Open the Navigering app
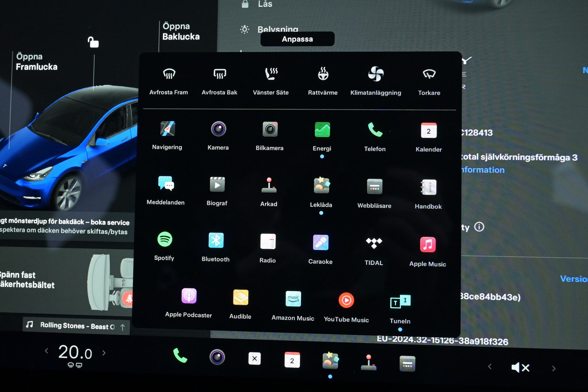The image size is (588, 392). point(167,135)
